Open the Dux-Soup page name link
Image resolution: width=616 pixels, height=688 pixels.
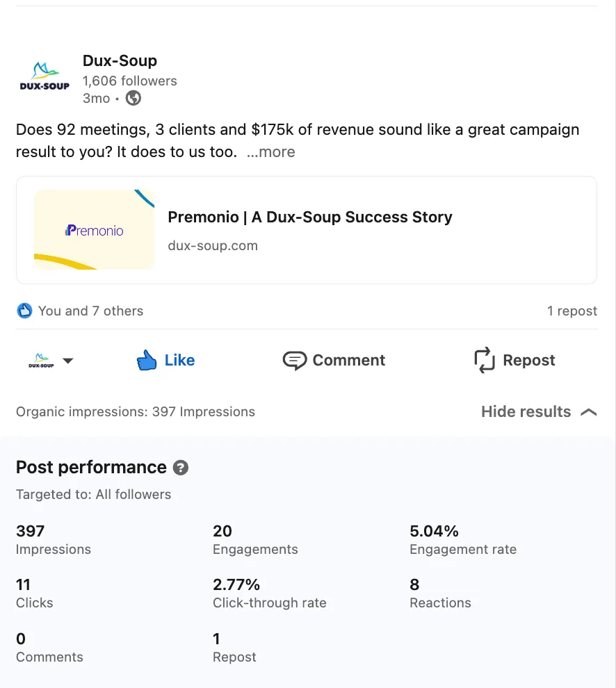pos(120,60)
